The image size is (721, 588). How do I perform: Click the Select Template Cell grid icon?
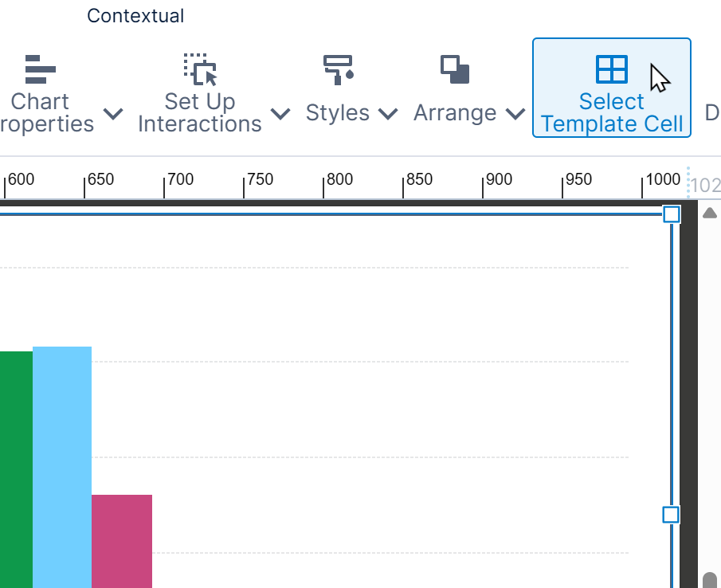click(x=612, y=69)
